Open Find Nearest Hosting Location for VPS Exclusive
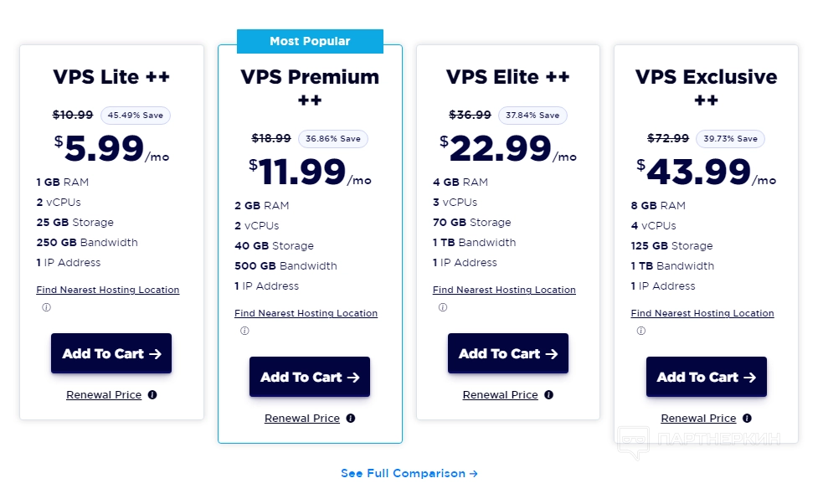Screen dimensions: 823x504 [x=702, y=313]
